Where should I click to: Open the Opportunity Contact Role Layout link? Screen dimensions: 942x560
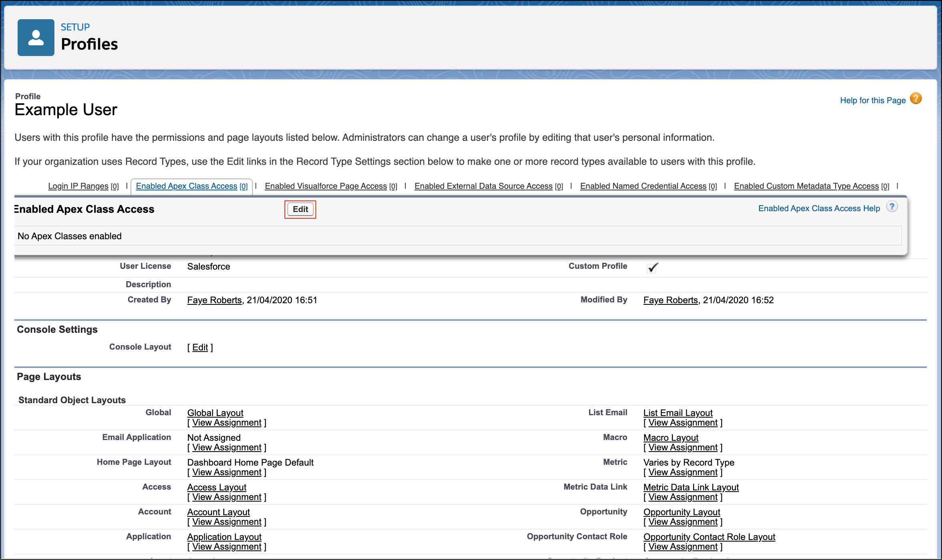coord(709,537)
